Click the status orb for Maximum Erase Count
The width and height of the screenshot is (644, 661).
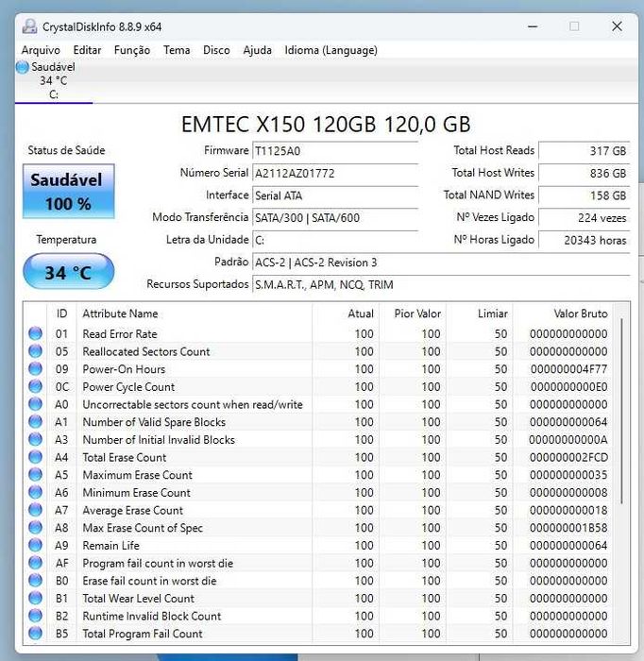coord(35,475)
